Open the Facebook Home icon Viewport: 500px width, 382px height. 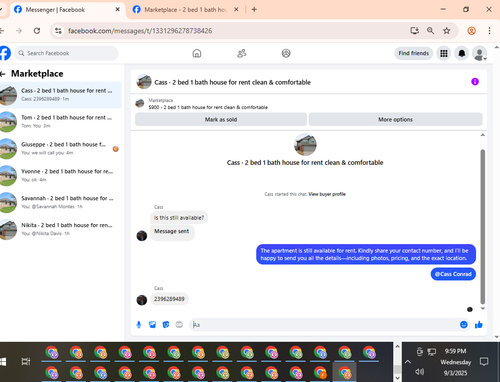pyautogui.click(x=197, y=53)
